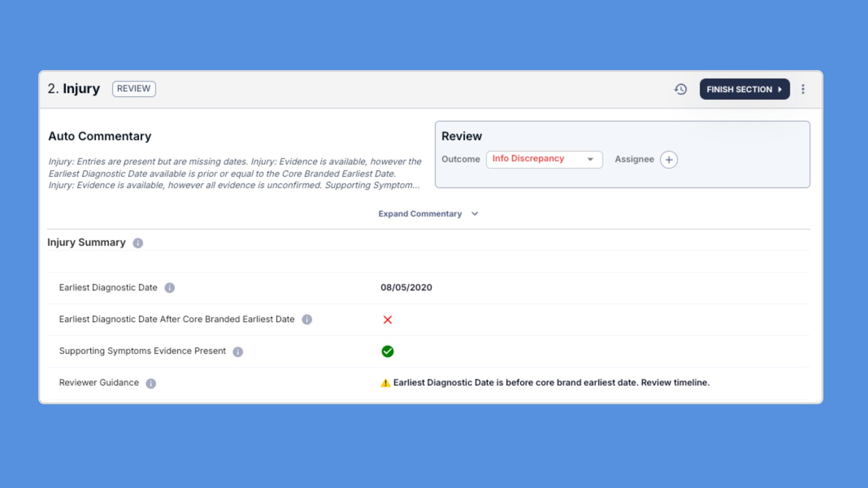Image resolution: width=868 pixels, height=488 pixels.
Task: Click the Expand Commentary link
Action: click(x=420, y=213)
